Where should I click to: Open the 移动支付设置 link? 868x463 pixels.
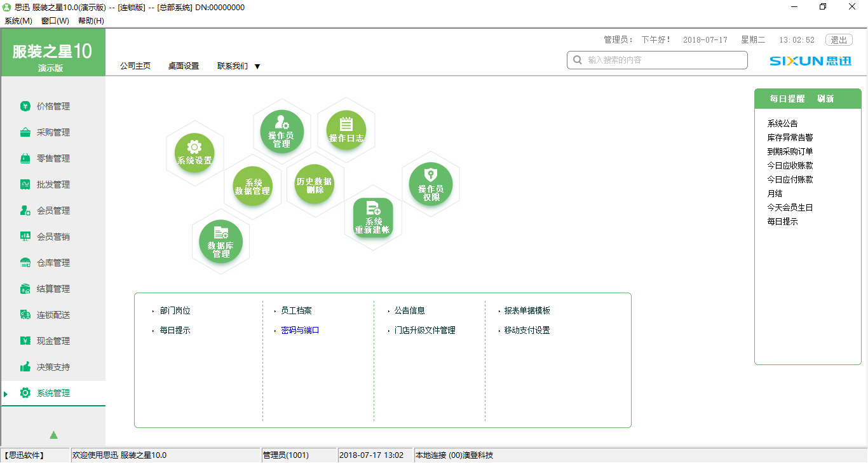click(x=527, y=331)
